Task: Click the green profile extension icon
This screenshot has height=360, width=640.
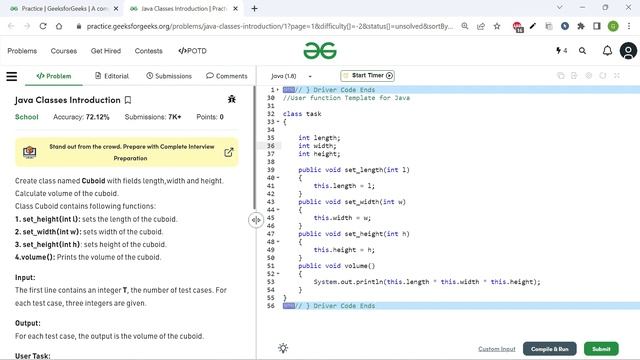Action: click(x=613, y=26)
